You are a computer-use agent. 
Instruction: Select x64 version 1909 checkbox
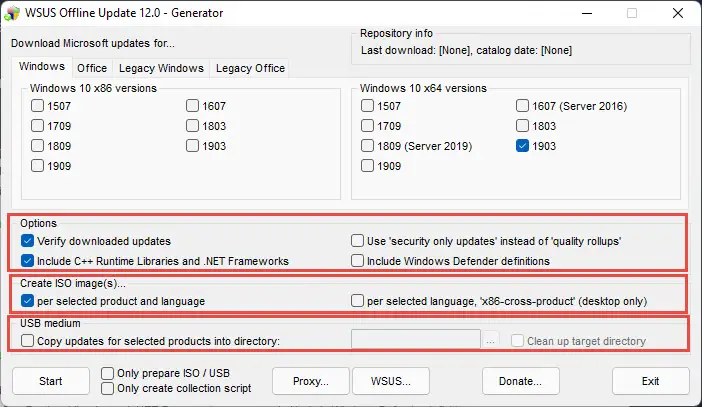367,166
